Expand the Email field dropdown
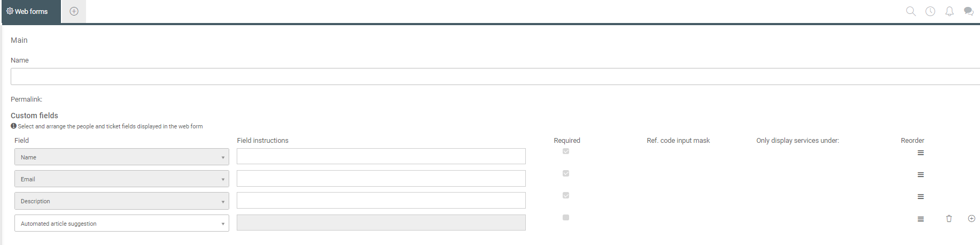Screen dimensions: 980x245 pos(122,179)
